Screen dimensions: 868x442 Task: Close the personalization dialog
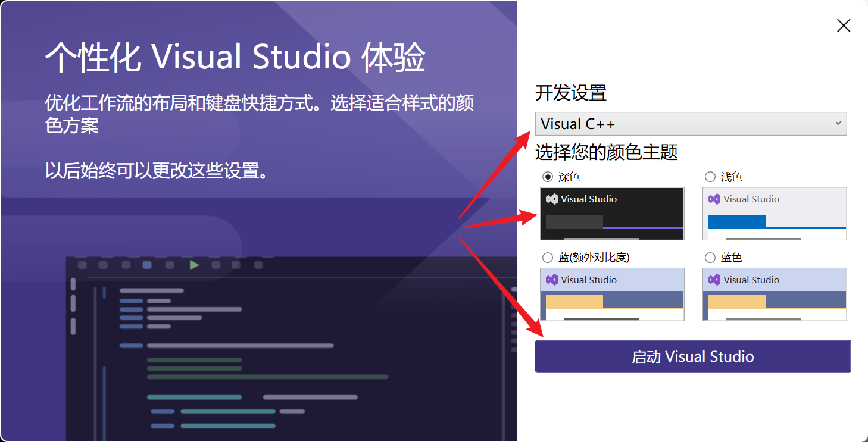pyautogui.click(x=844, y=26)
